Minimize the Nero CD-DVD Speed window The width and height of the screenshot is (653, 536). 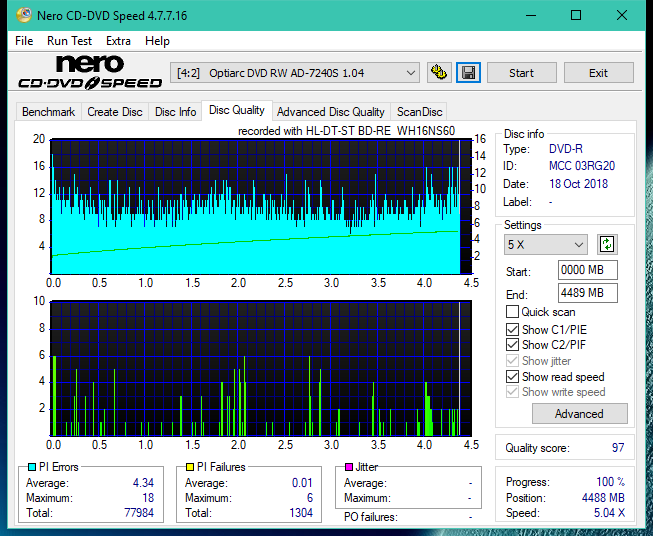click(531, 15)
